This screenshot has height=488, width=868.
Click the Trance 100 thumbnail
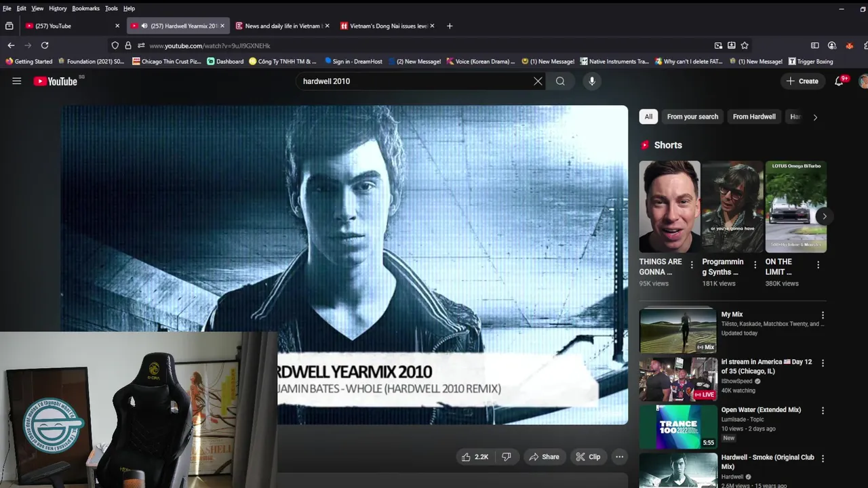tap(678, 426)
